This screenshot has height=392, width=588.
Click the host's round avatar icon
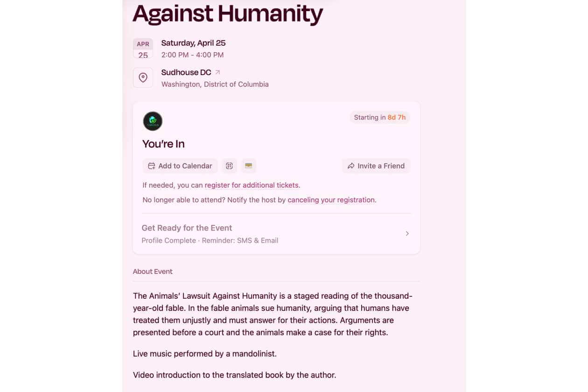pyautogui.click(x=153, y=121)
